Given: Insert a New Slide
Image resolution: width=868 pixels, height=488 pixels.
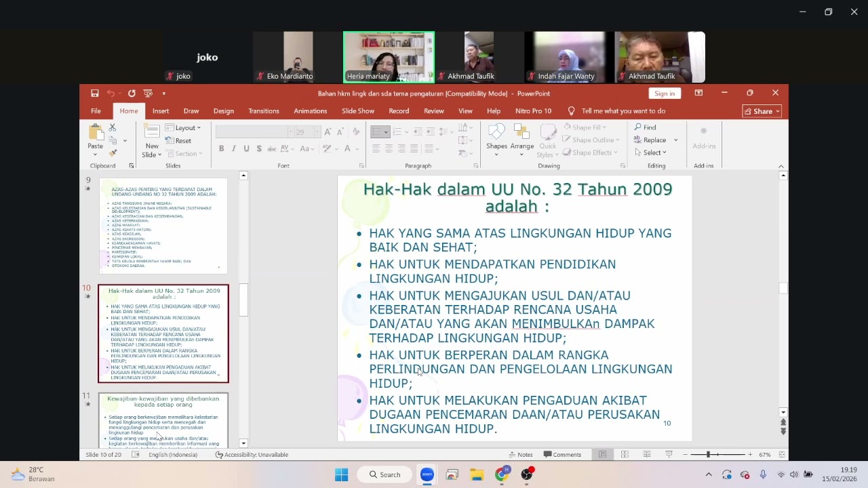Looking at the screenshot, I should coord(152,140).
